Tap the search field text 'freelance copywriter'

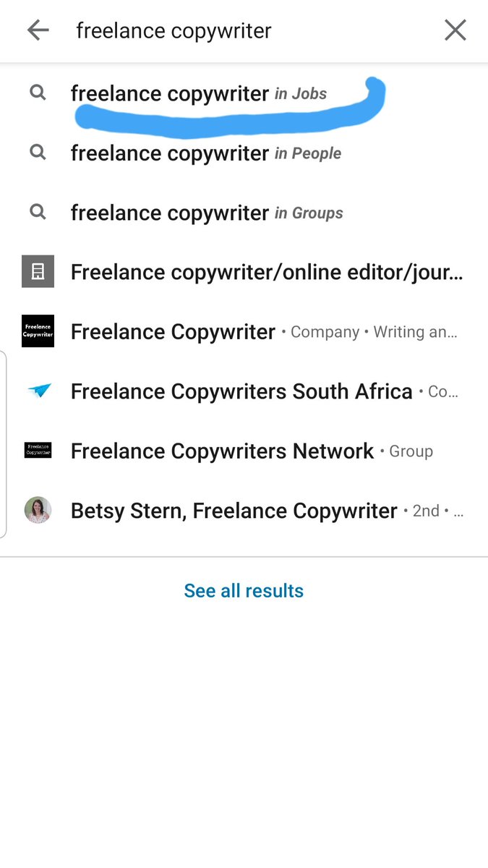[x=174, y=31]
